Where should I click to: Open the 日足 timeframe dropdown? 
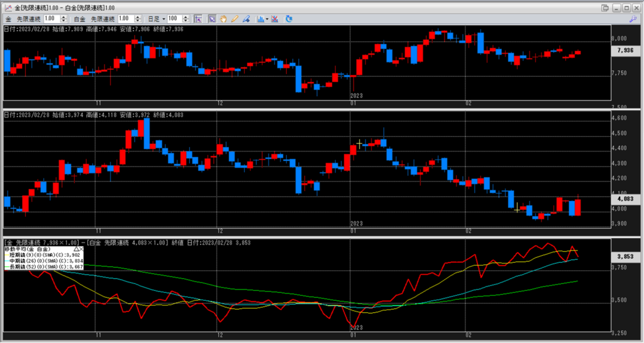164,19
